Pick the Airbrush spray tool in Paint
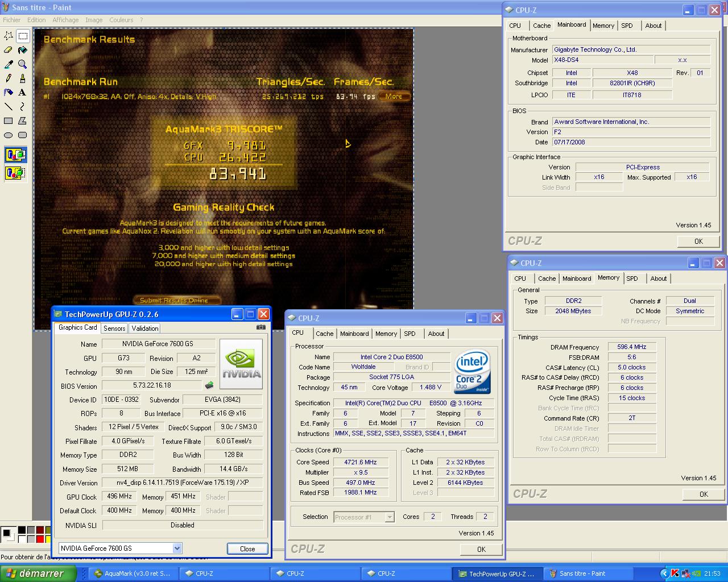Screen dimensions: 728x582 [x=9, y=92]
